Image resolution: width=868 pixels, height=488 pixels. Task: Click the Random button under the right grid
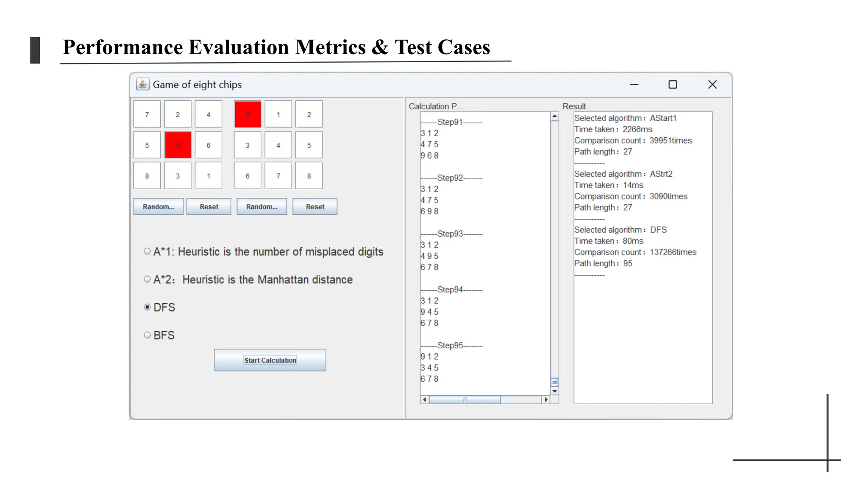(262, 207)
